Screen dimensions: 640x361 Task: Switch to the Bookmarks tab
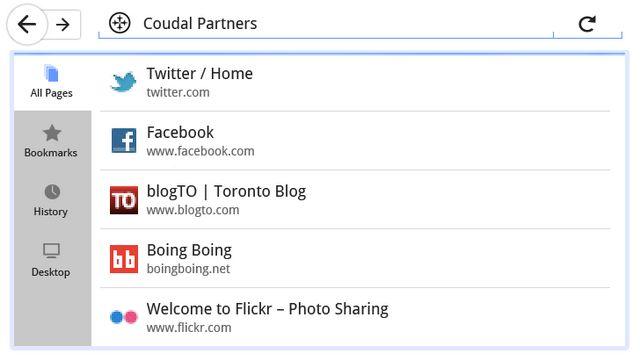51,140
